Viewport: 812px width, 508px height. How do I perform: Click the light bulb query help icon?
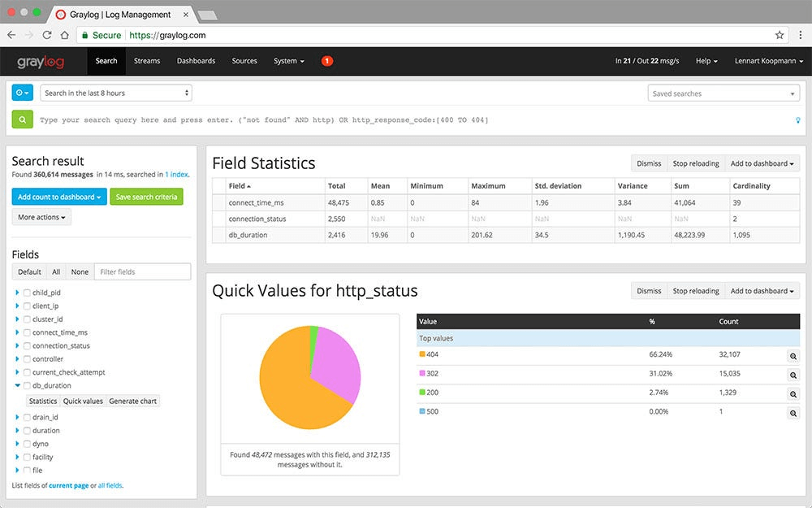click(797, 119)
